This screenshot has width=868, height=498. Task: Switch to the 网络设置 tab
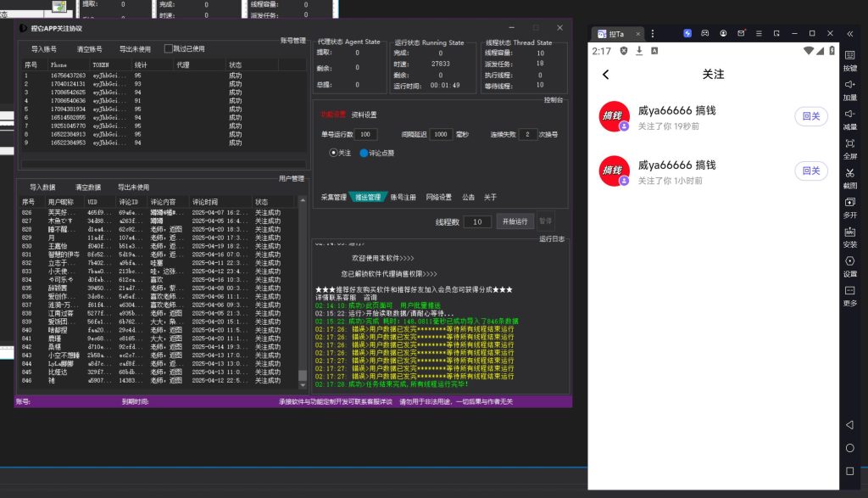[x=438, y=197]
